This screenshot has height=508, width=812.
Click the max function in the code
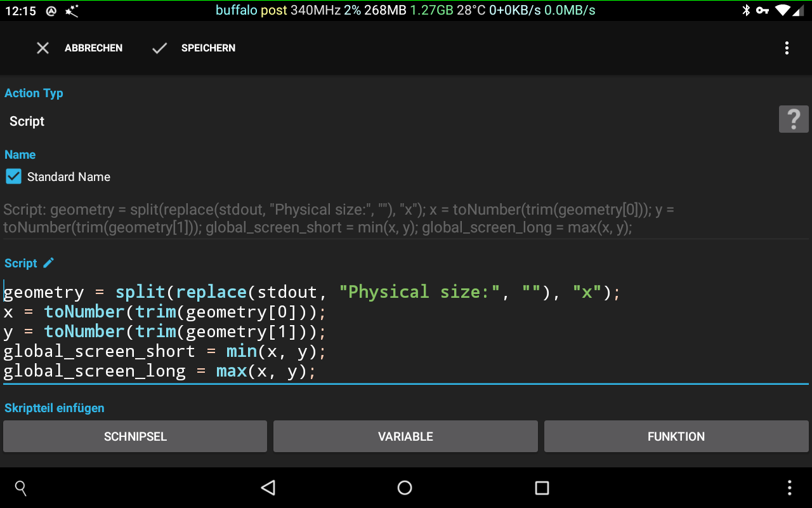232,371
